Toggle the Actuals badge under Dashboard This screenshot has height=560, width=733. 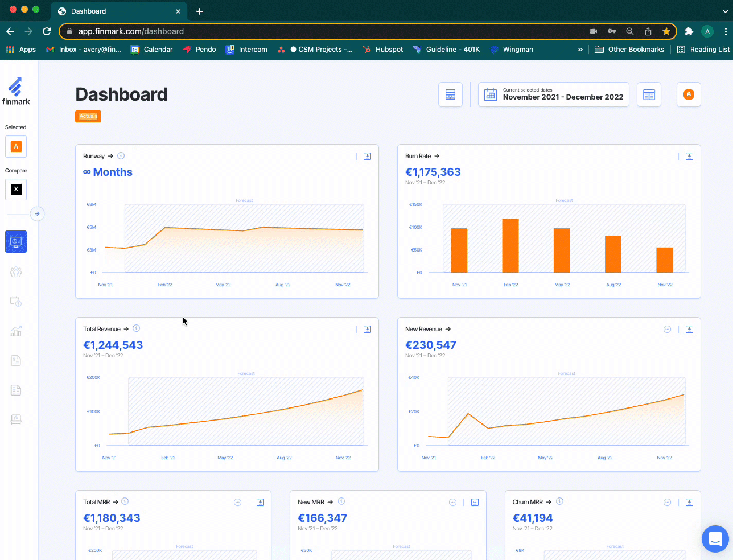click(88, 116)
